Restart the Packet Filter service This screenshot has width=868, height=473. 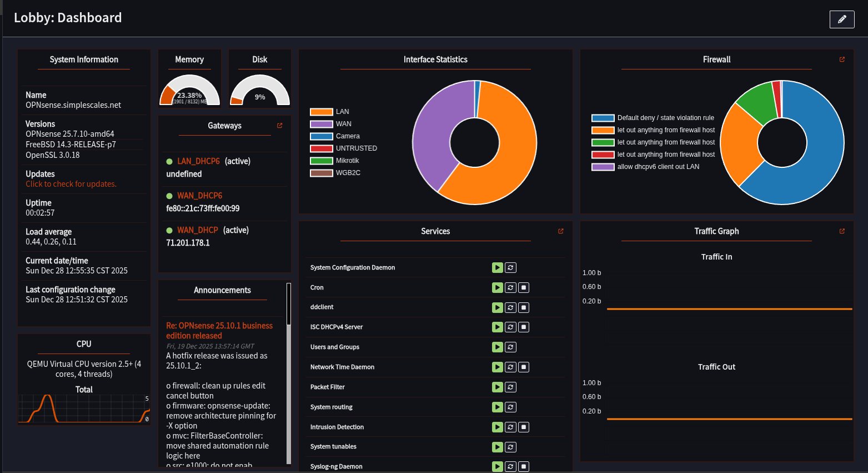pyautogui.click(x=510, y=387)
